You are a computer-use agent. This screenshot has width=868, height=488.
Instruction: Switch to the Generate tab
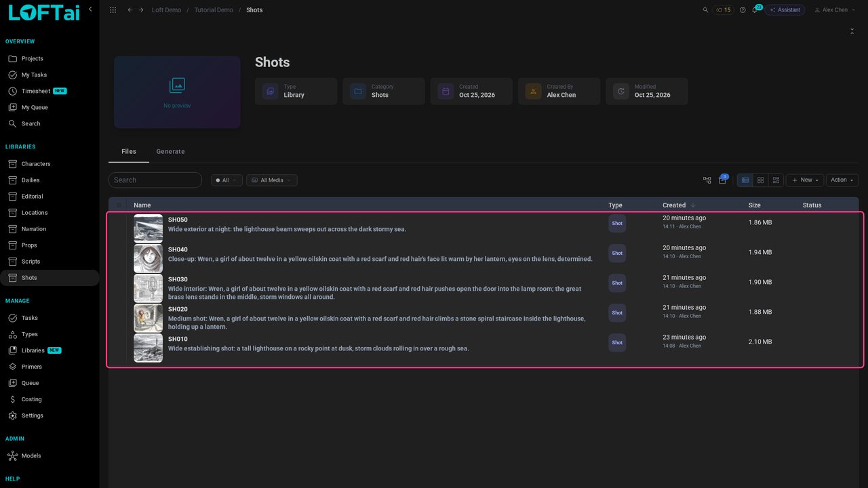pos(170,152)
